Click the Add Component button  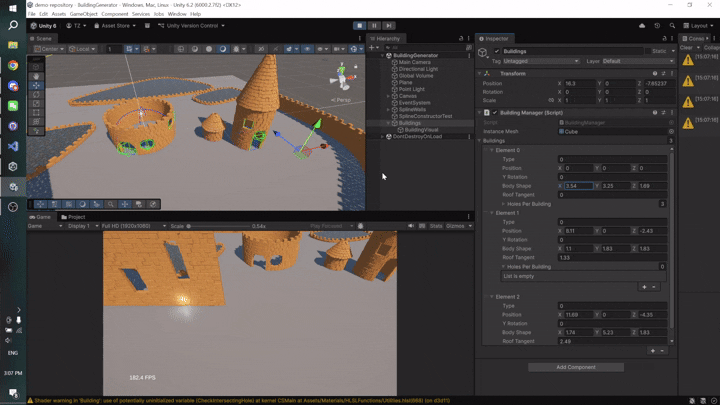[575, 367]
